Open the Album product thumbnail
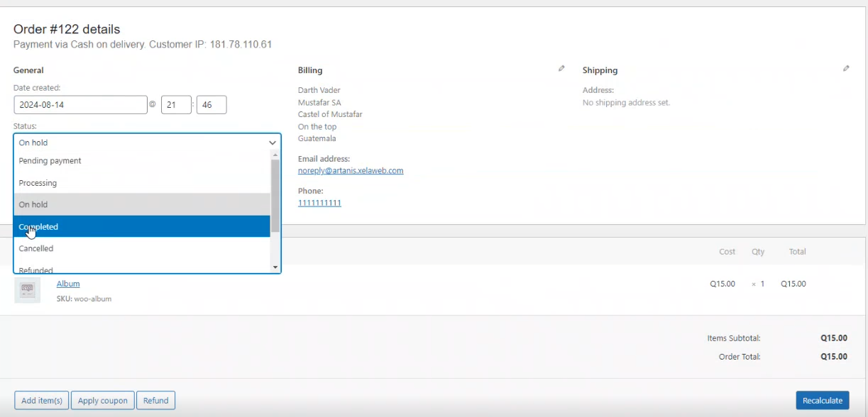 pyautogui.click(x=28, y=289)
